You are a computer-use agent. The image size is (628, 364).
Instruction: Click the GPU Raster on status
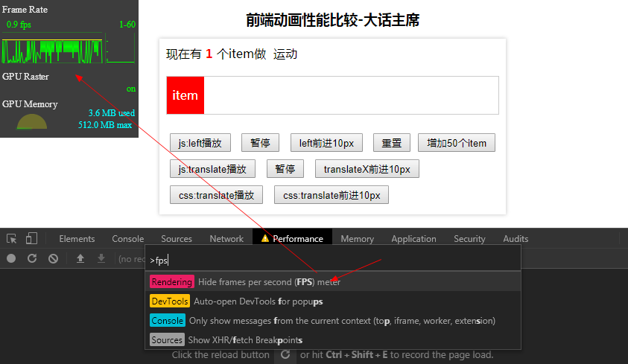coord(131,89)
